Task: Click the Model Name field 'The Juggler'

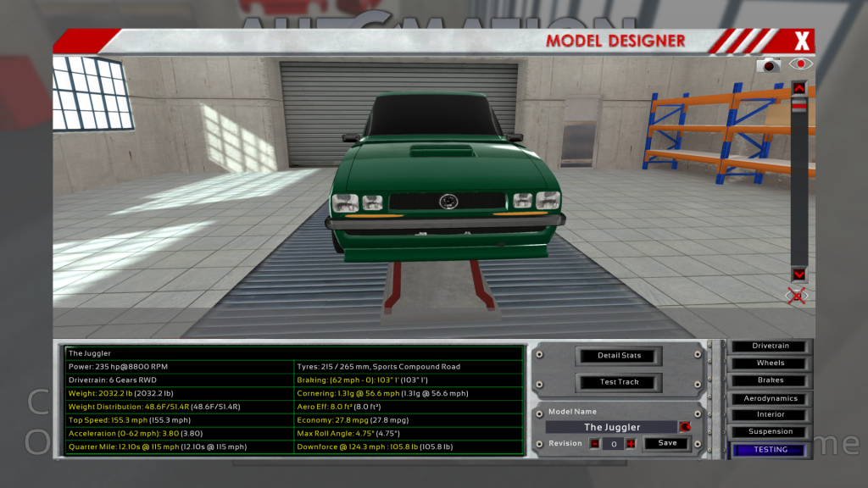Action: coord(612,427)
